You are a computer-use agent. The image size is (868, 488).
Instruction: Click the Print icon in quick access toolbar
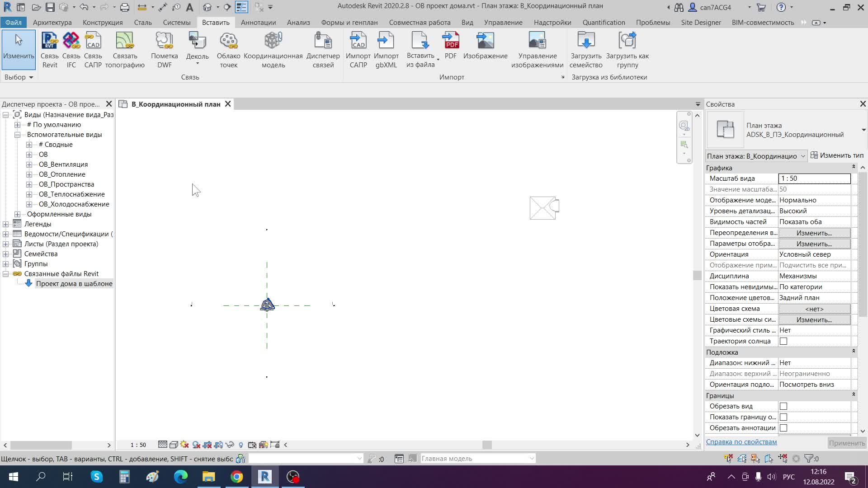(x=125, y=7)
